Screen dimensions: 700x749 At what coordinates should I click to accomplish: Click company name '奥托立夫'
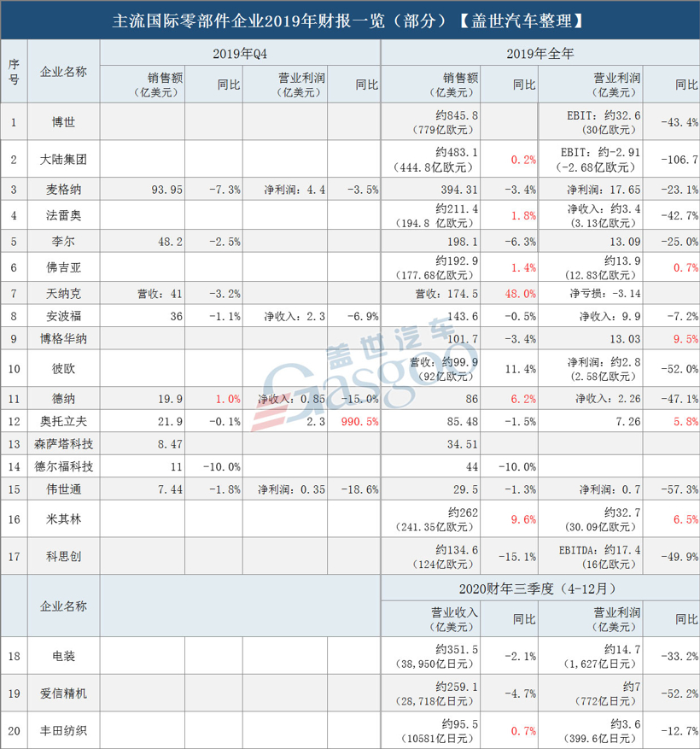point(63,421)
